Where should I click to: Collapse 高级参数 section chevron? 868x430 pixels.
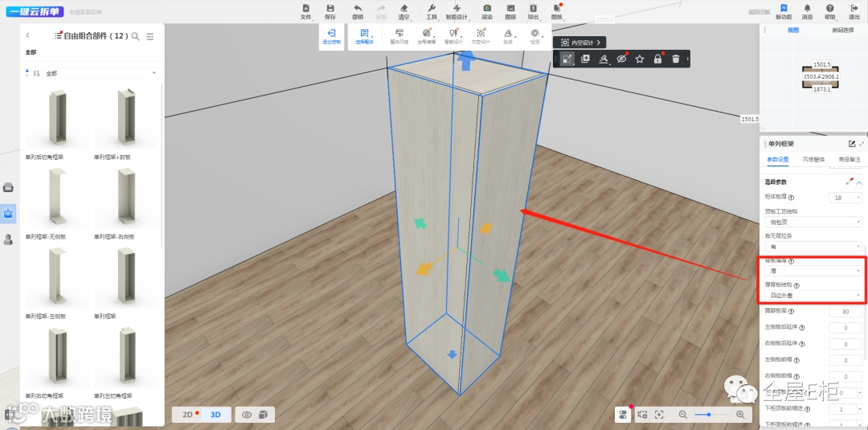859,182
